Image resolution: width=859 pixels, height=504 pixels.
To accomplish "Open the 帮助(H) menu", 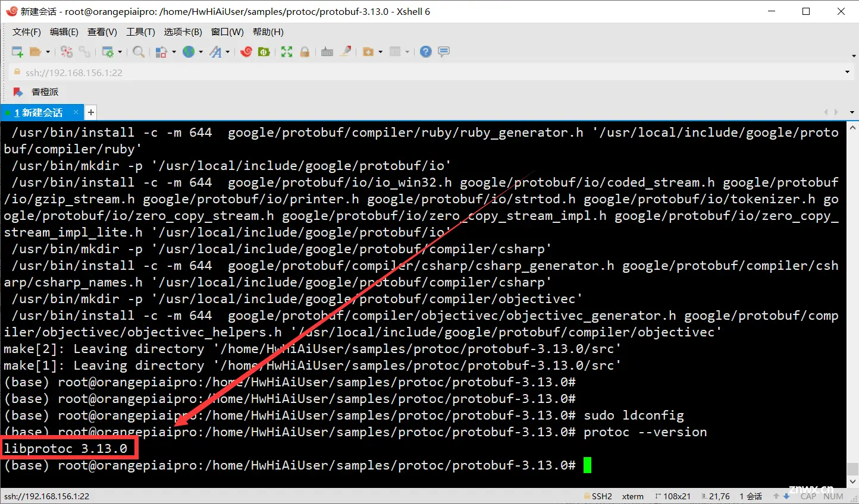I will (x=268, y=32).
